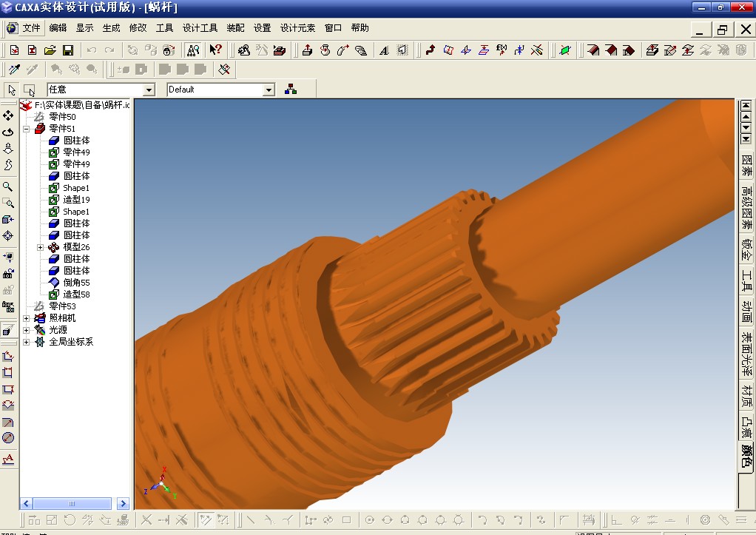Image resolution: width=756 pixels, height=535 pixels.
Task: Toggle the design scene browser button
Action: pyautogui.click(x=192, y=50)
